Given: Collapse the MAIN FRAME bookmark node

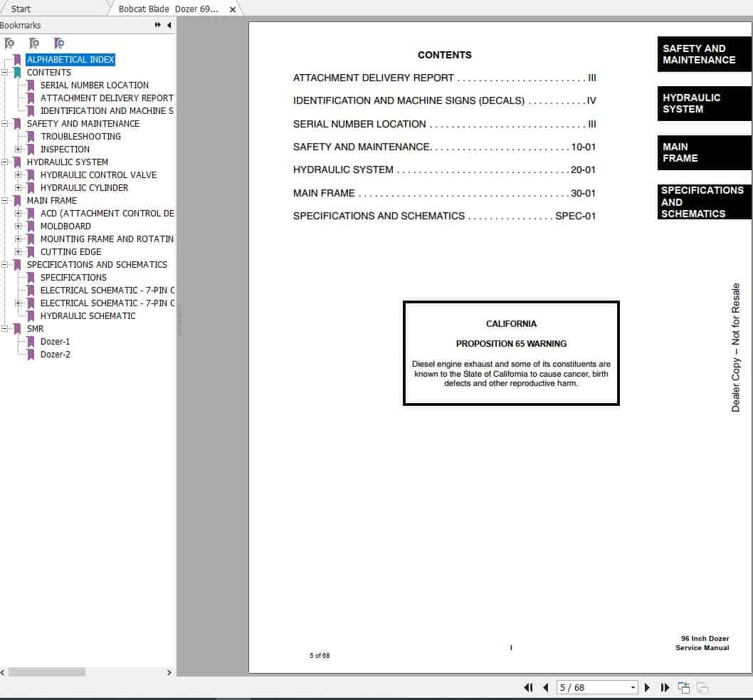Looking at the screenshot, I should click(5, 200).
